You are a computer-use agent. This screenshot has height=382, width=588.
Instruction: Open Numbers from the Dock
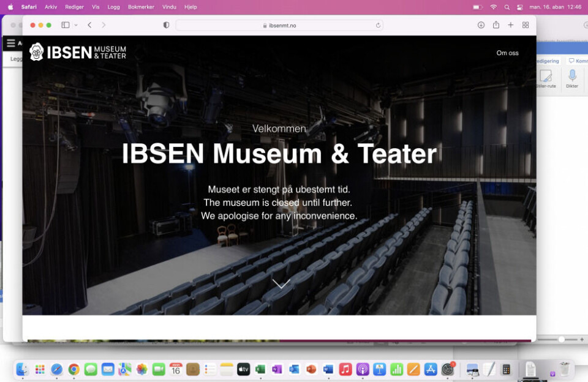pos(396,369)
